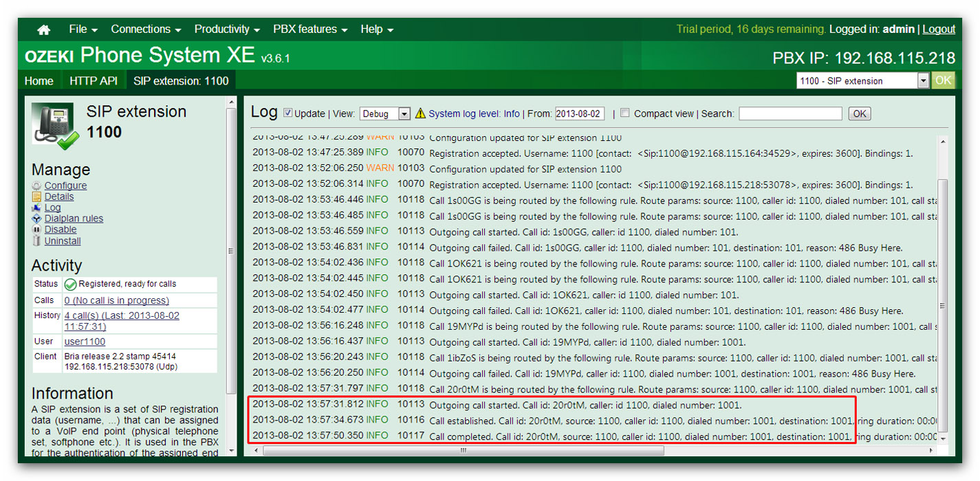Toggle the Update checkbox in Log header
This screenshot has height=481, width=980.
(x=288, y=113)
